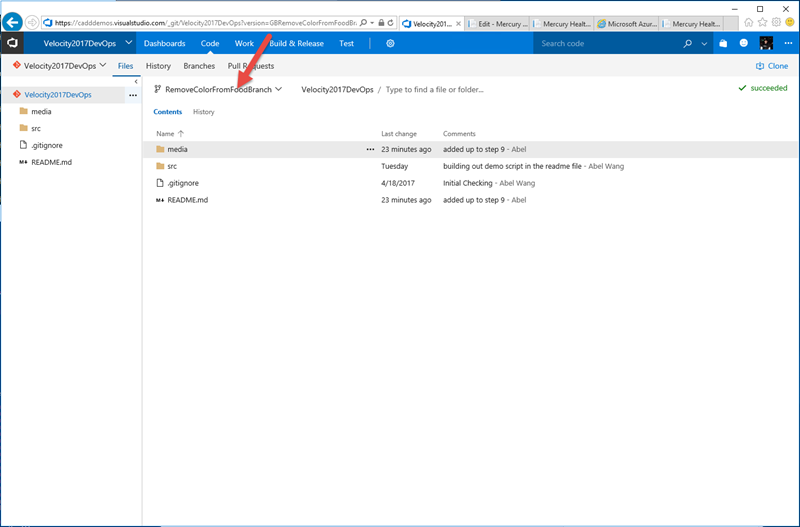Open the Test hub
This screenshot has height=527, width=800.
[x=346, y=43]
